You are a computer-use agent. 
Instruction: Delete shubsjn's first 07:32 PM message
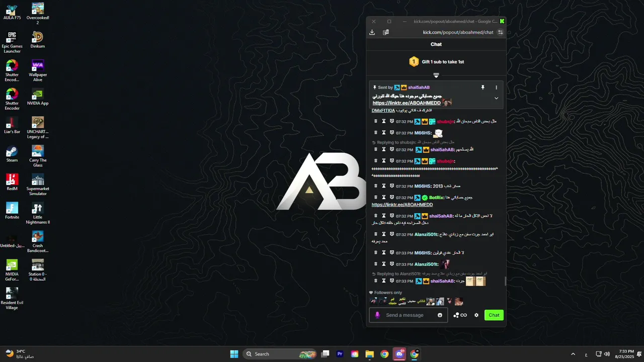pyautogui.click(x=375, y=121)
